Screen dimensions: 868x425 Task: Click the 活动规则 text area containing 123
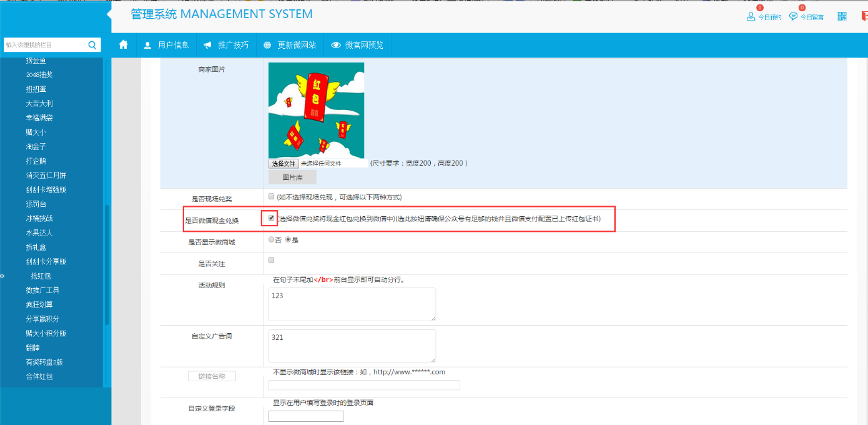(x=352, y=304)
